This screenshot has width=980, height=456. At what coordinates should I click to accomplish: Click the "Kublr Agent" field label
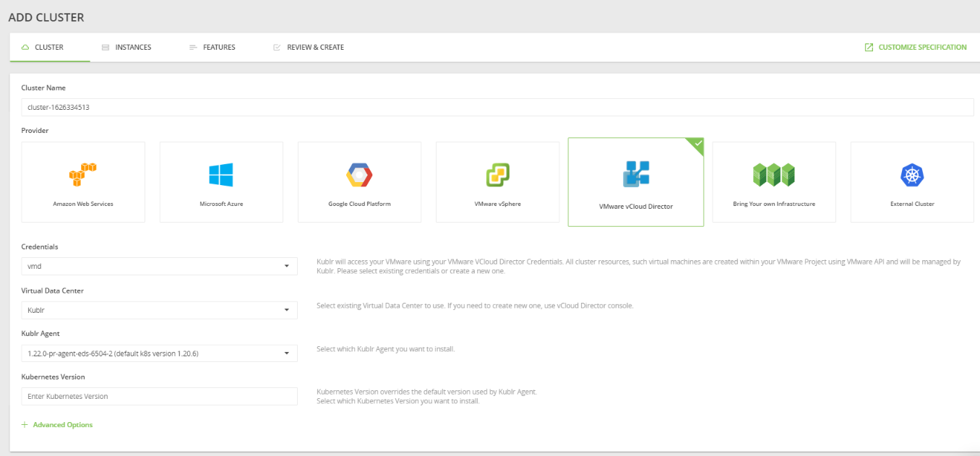pyautogui.click(x=40, y=334)
